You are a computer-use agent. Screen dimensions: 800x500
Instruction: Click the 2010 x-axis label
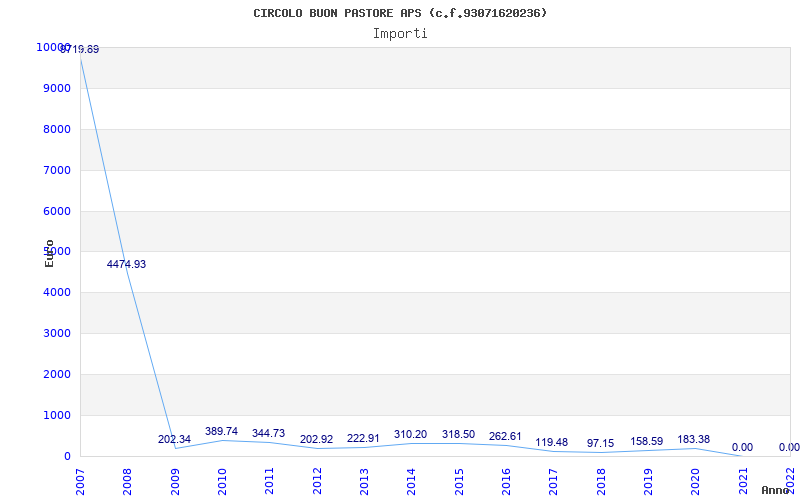click(x=222, y=481)
